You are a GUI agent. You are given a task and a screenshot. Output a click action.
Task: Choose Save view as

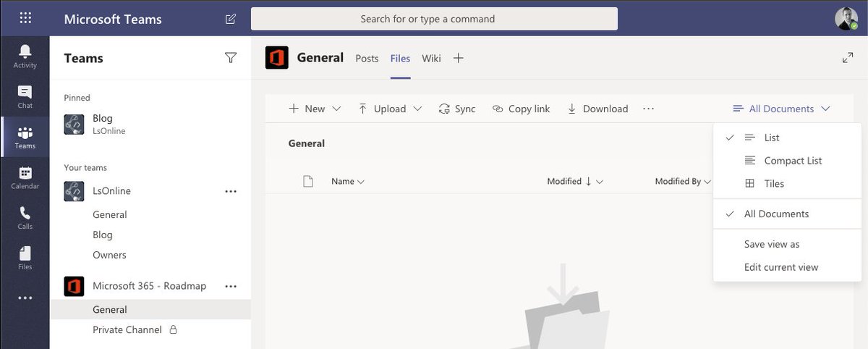787,245
